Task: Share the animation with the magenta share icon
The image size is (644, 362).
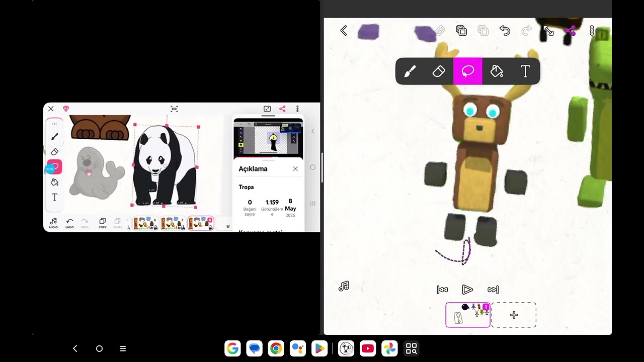Action: click(x=570, y=31)
